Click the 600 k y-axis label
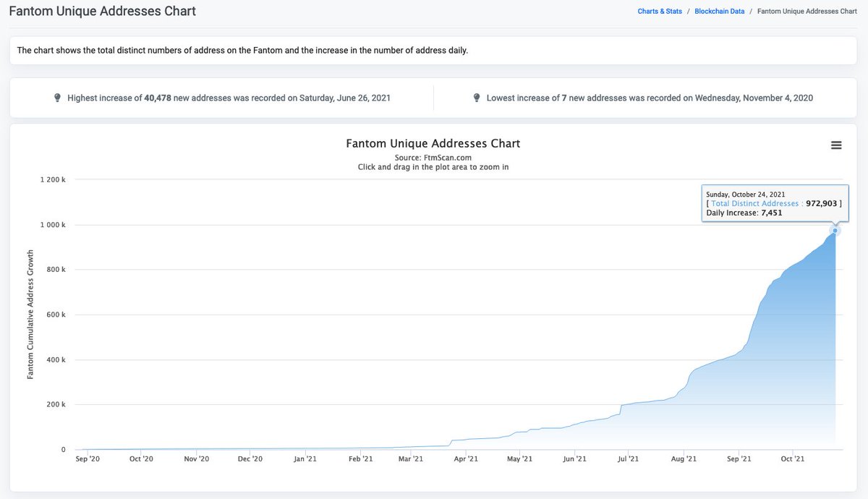Screen dimensions: 868x499 (56, 315)
